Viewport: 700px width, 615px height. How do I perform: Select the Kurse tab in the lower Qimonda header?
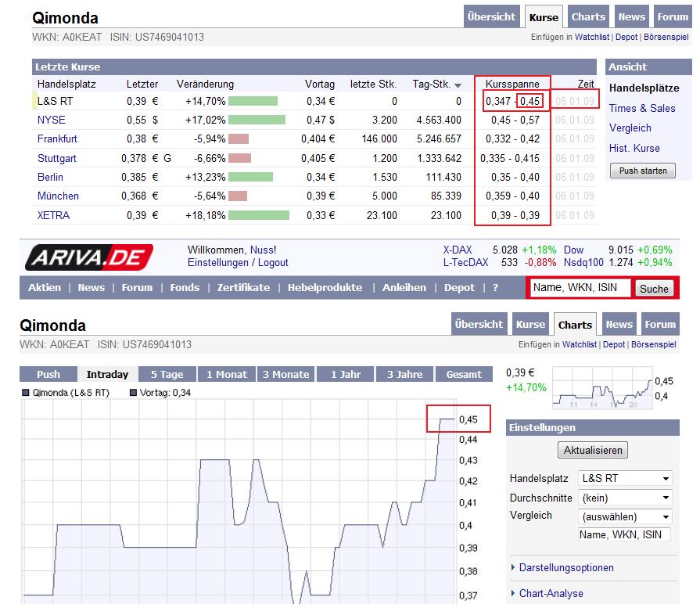pyautogui.click(x=530, y=324)
